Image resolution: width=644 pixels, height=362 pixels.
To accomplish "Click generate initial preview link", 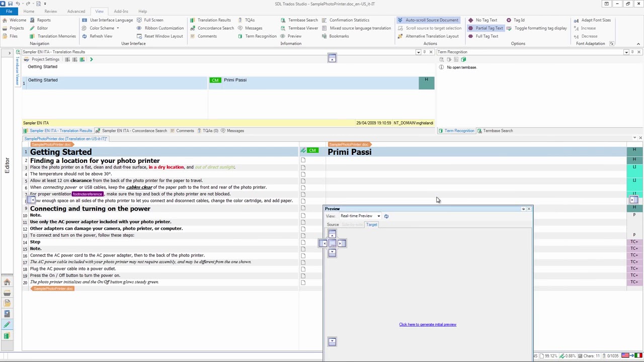I will (428, 325).
